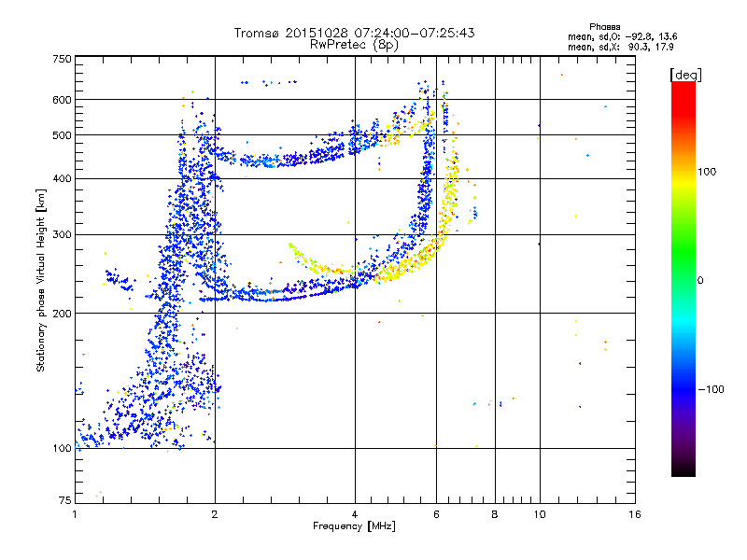Click the '-100' colorbar tick label
Screen dimensions: 747x560
click(711, 389)
